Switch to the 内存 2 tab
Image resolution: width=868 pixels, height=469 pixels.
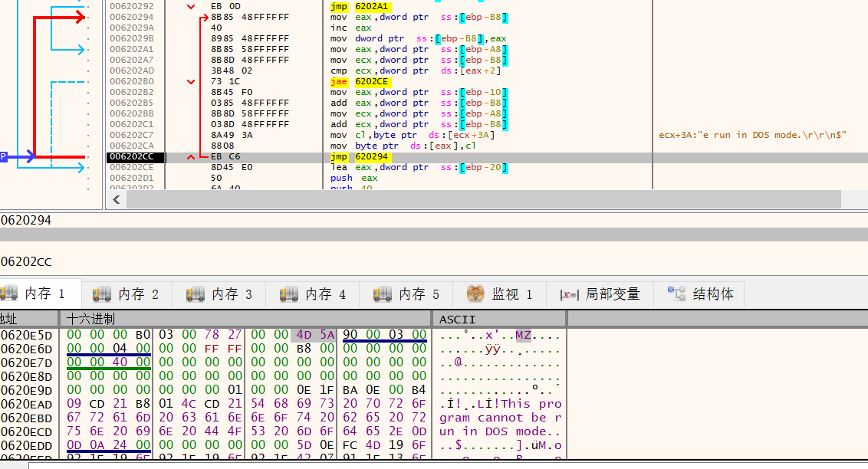tap(127, 294)
